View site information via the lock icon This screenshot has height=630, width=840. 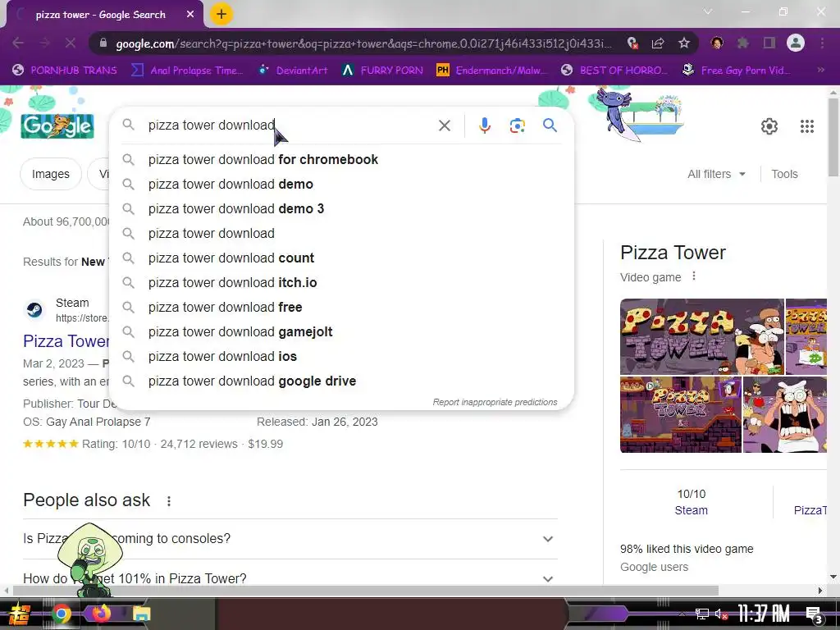coord(103,43)
